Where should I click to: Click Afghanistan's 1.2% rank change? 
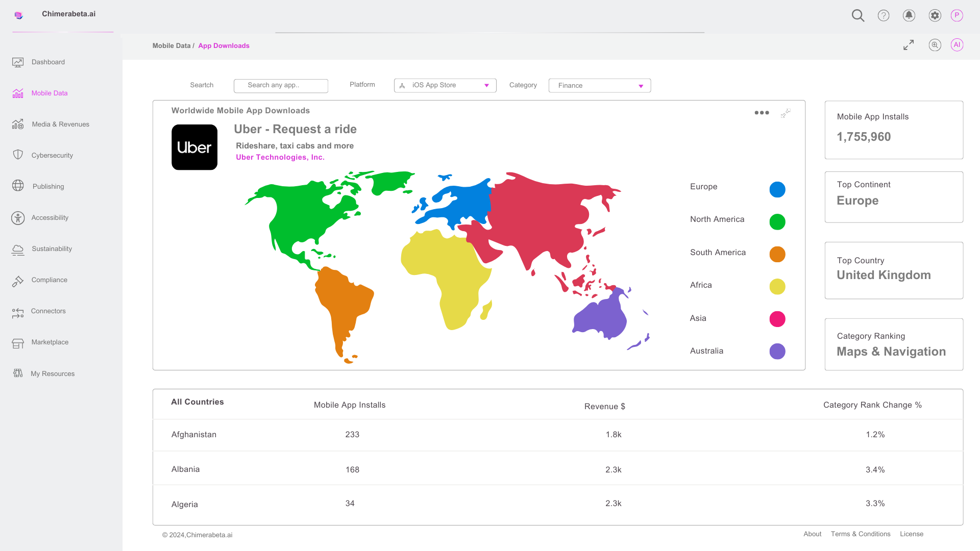(875, 435)
